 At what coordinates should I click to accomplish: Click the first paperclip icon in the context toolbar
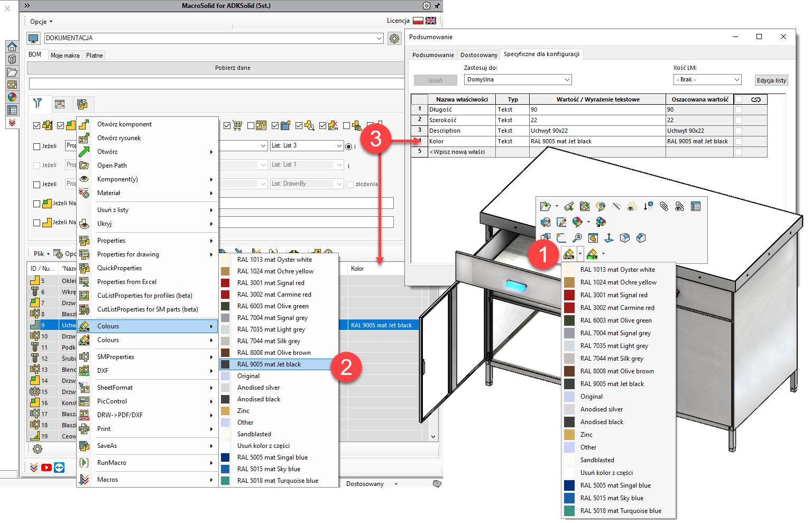click(x=664, y=206)
